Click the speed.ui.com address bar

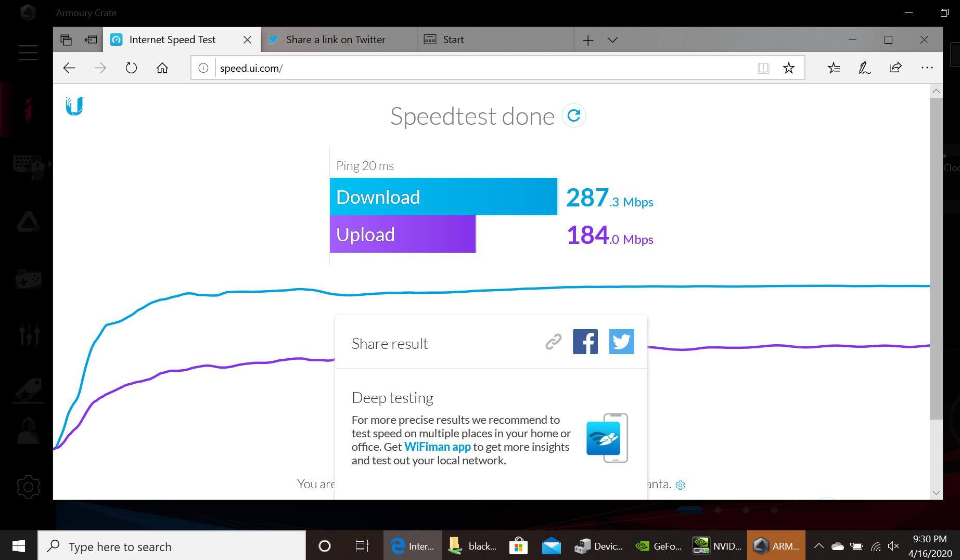click(468, 68)
